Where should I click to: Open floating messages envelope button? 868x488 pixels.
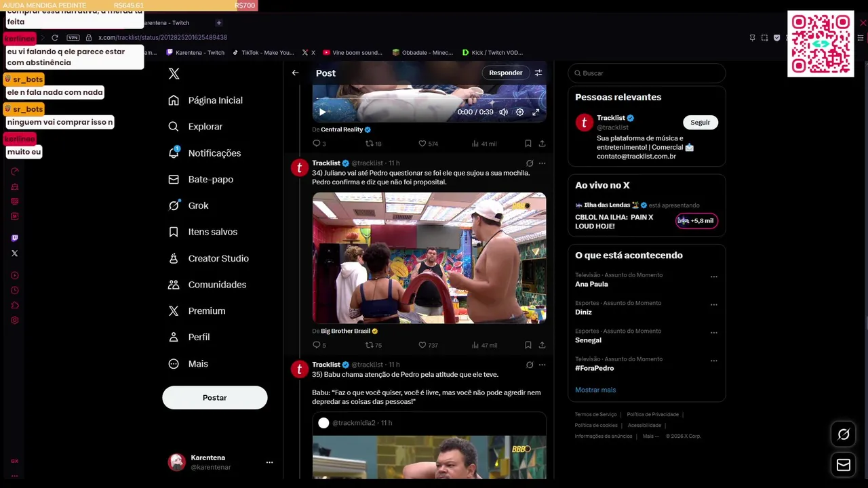point(844,465)
